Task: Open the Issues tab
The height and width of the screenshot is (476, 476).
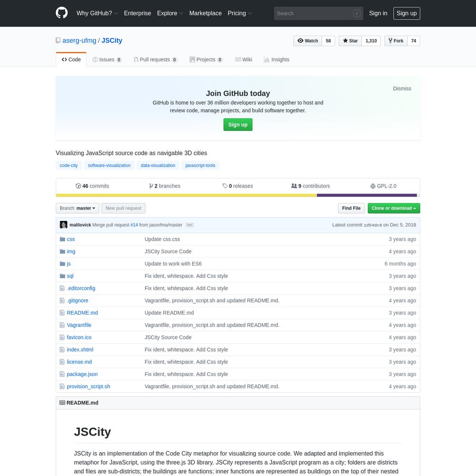Action: click(107, 59)
